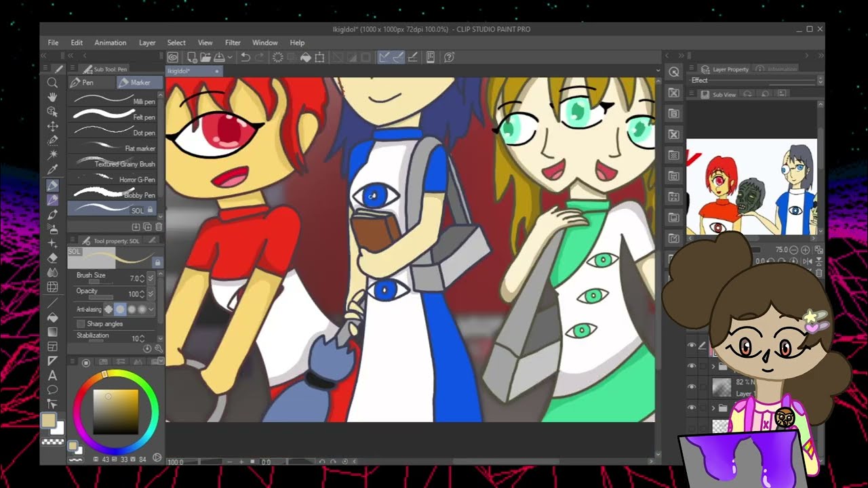The image size is (868, 488).
Task: Undo the last action
Action: pos(245,58)
